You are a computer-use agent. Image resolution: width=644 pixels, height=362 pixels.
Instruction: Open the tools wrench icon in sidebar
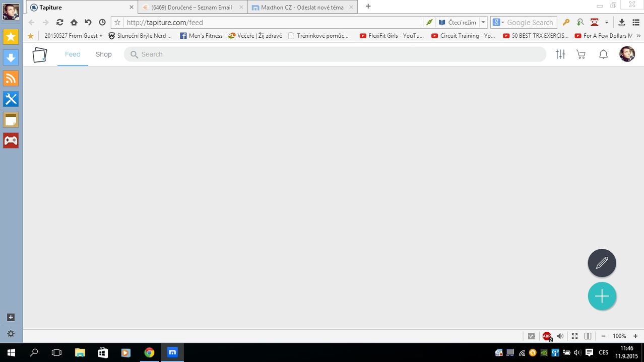[x=11, y=99]
